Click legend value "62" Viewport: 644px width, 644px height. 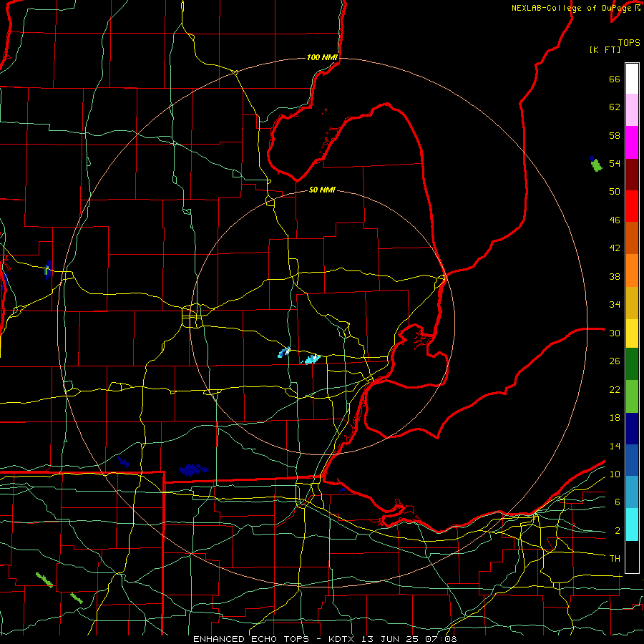coord(615,107)
